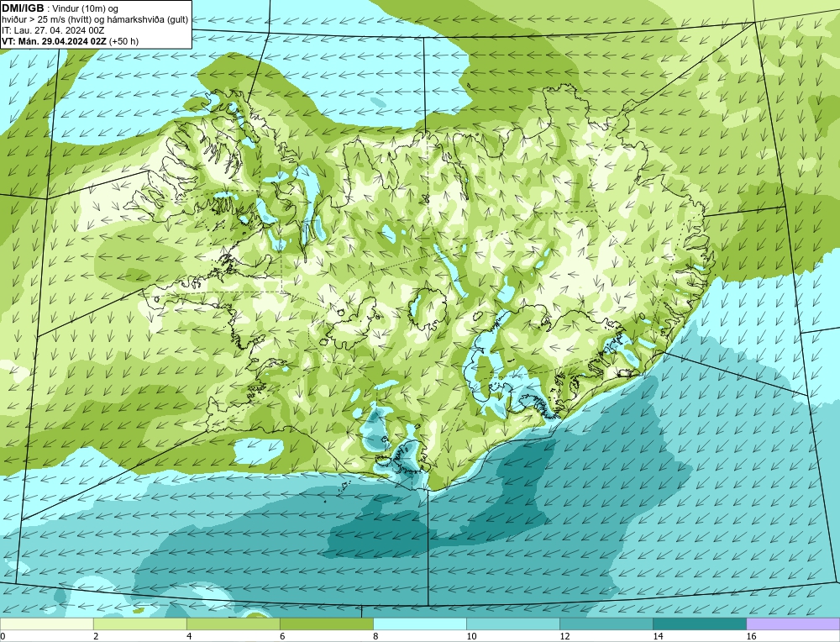Click the VT: Mán. 29.04.2024 02Z line
Screen dimensions: 840x642
click(x=70, y=41)
